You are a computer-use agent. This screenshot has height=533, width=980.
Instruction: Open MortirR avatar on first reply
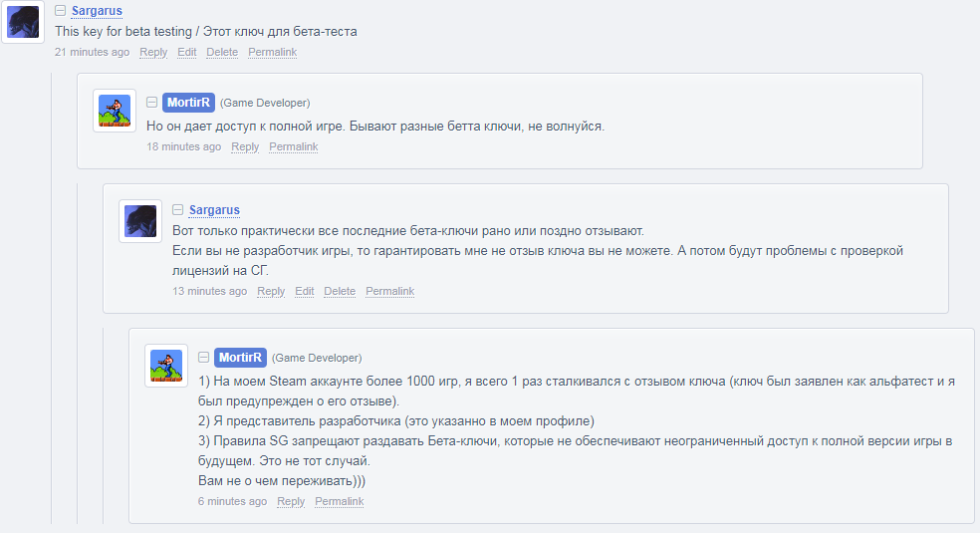point(115,111)
